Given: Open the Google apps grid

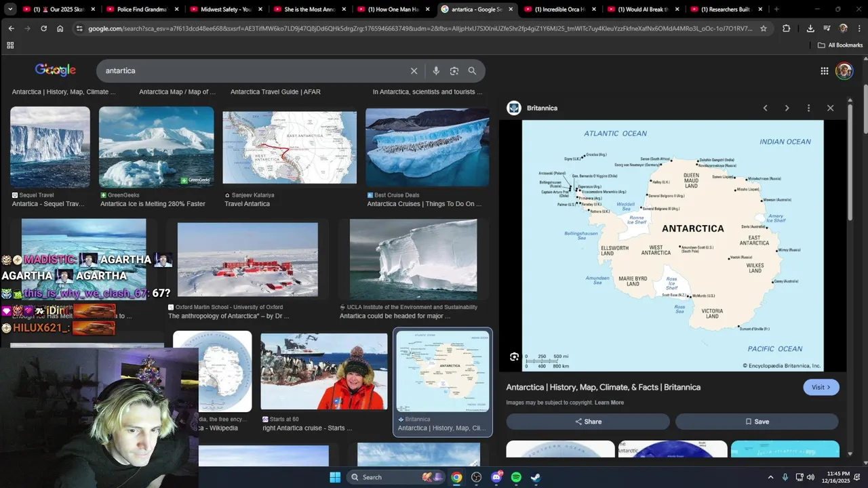Looking at the screenshot, I should click(825, 70).
